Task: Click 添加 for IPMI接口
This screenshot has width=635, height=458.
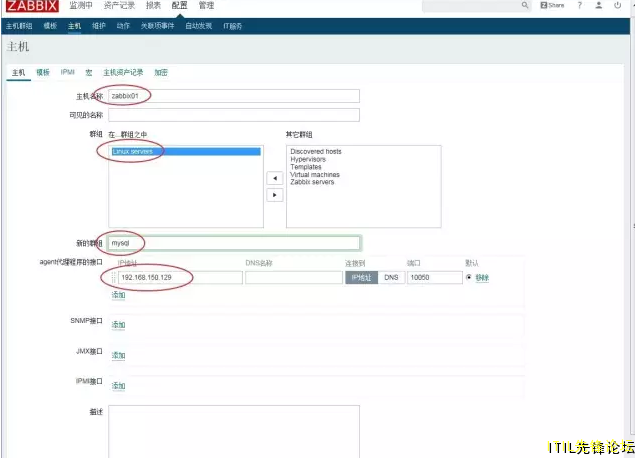Action: point(118,386)
